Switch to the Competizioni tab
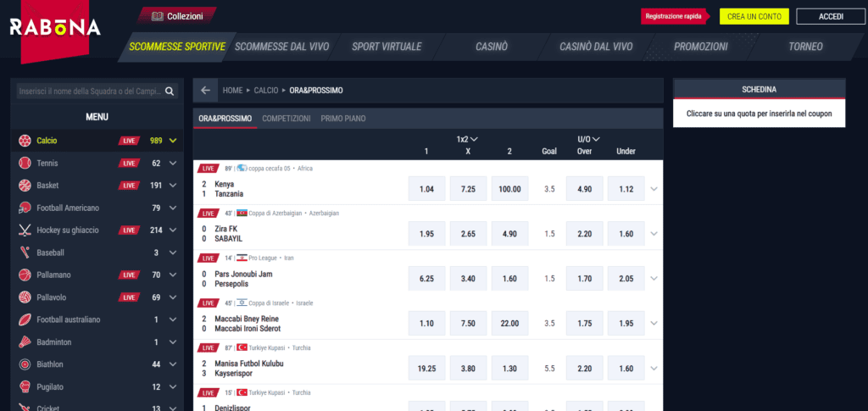 point(287,119)
